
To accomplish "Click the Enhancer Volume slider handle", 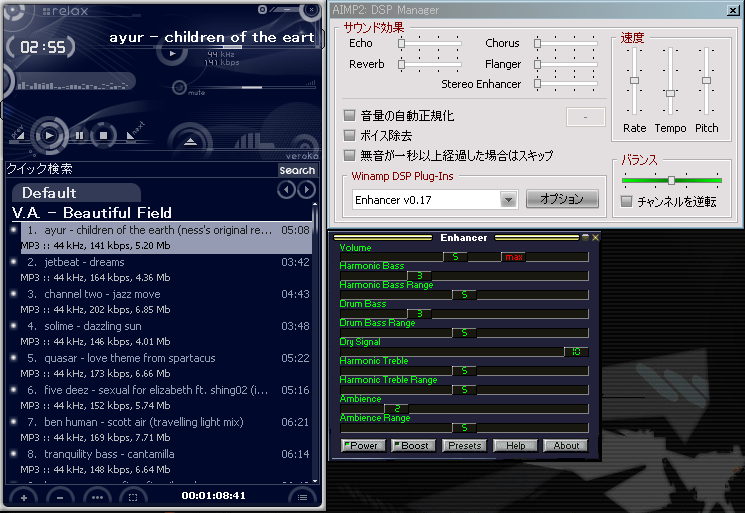I will pyautogui.click(x=455, y=257).
